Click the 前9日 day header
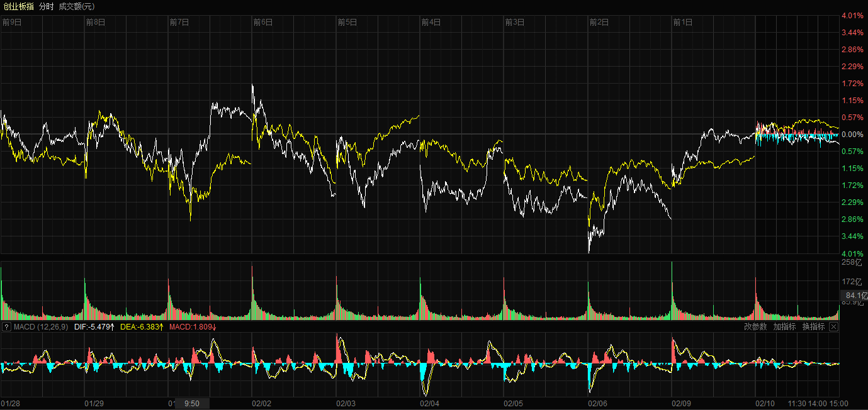 pyautogui.click(x=12, y=22)
